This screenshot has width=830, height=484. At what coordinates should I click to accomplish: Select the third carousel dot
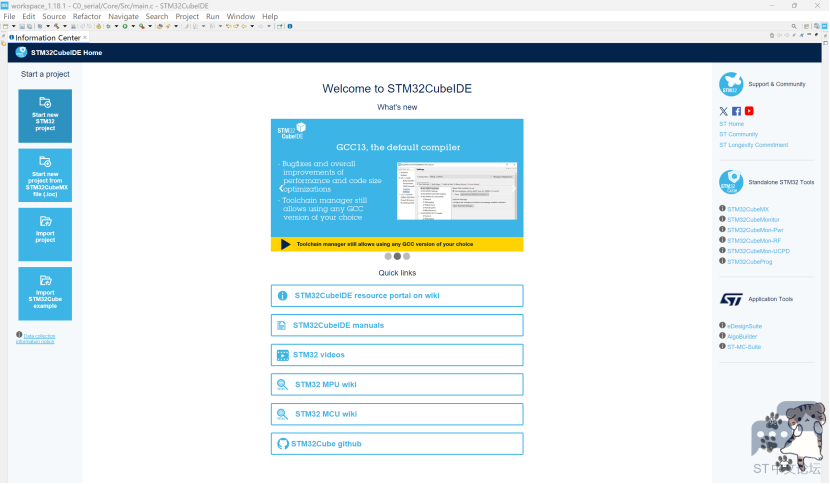(x=407, y=256)
